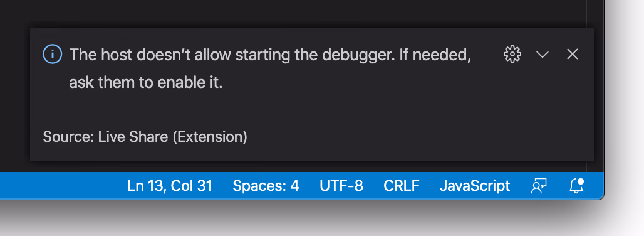Open the notification gear settings menu

point(512,54)
